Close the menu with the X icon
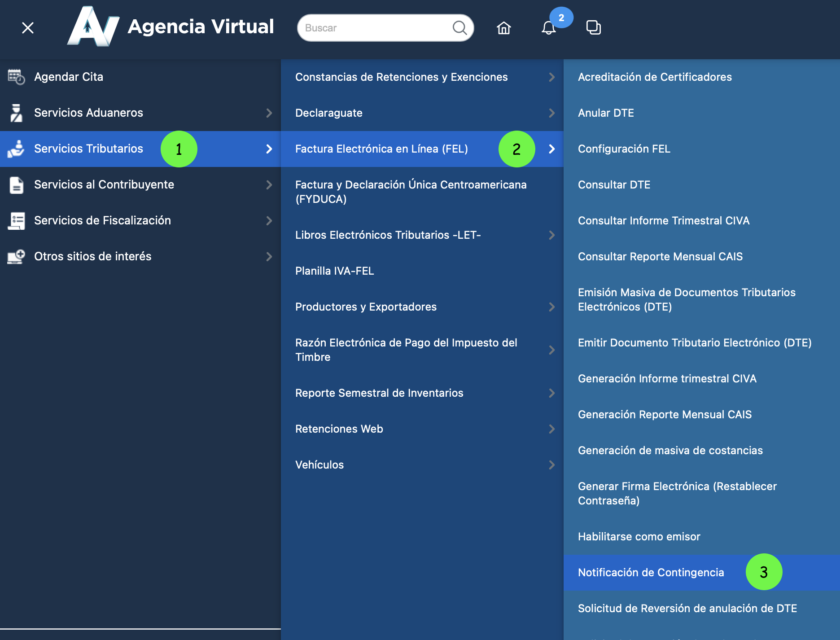The width and height of the screenshot is (840, 640). click(x=28, y=28)
